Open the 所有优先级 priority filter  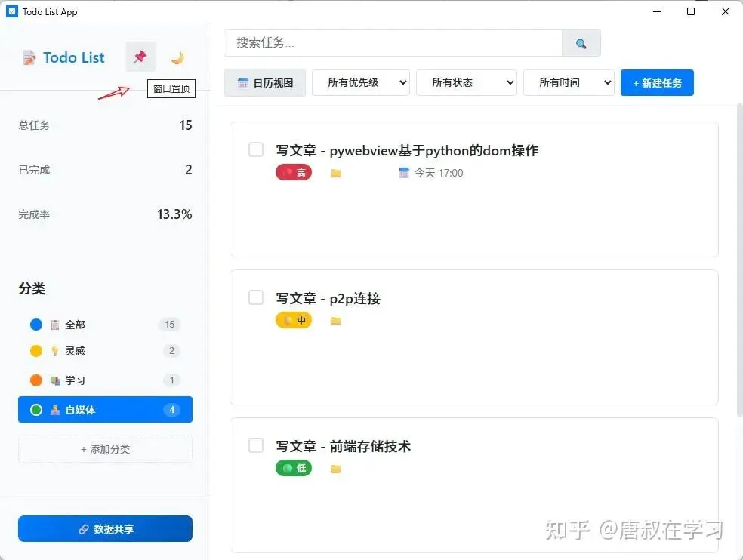pyautogui.click(x=361, y=82)
